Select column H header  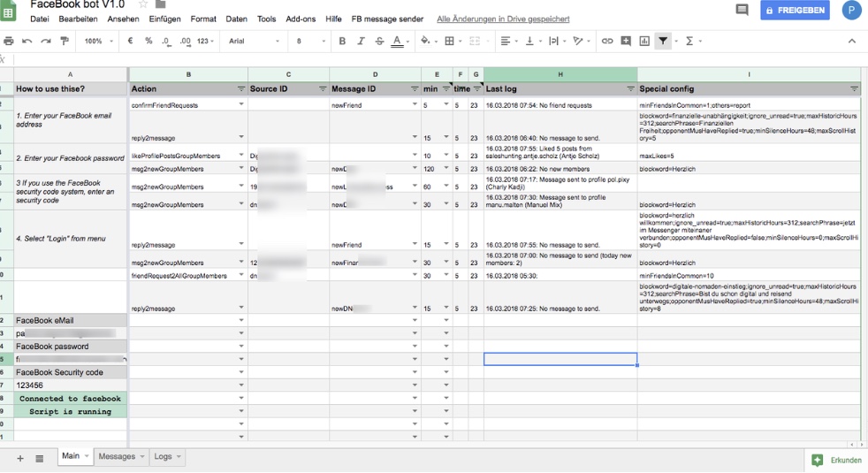coord(560,74)
